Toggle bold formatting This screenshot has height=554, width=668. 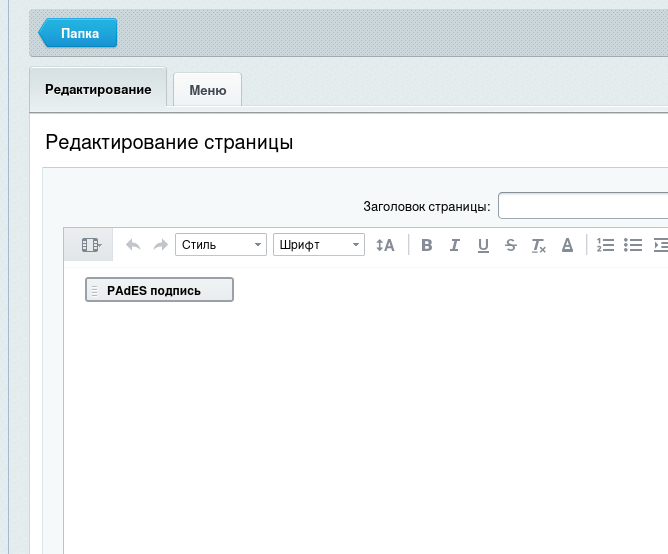click(427, 245)
